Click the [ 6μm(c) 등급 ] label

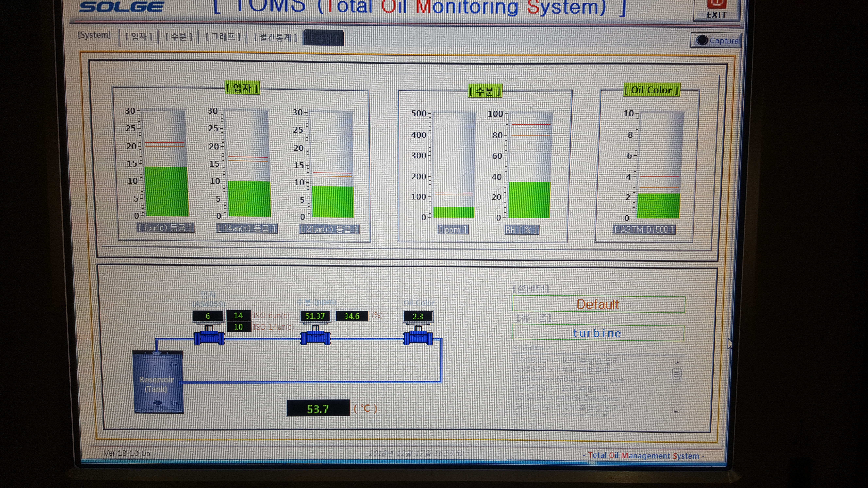coord(165,228)
